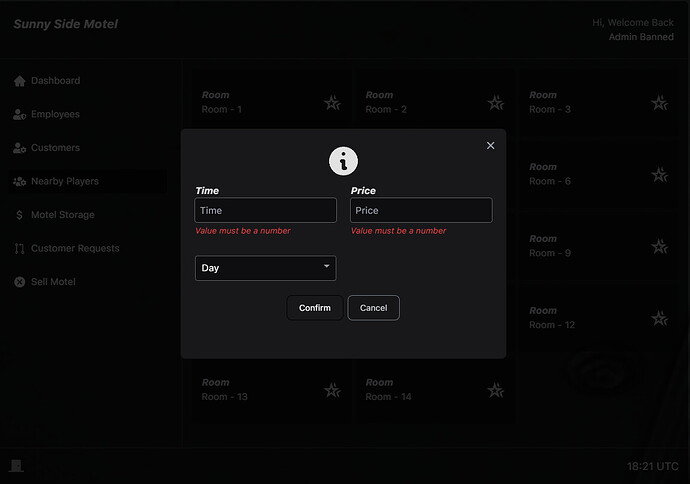The image size is (690, 484).
Task: Click the Room - 1 card label
Action: (222, 110)
